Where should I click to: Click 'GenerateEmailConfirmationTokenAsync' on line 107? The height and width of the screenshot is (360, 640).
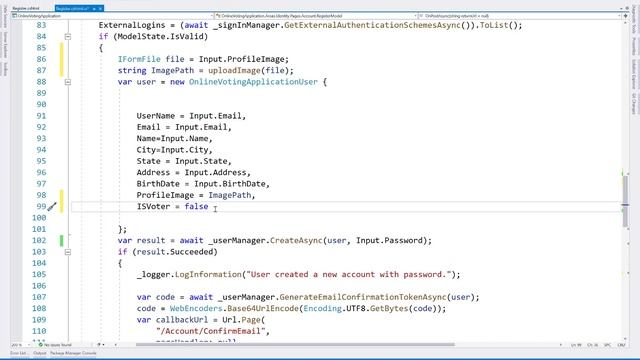coord(363,297)
